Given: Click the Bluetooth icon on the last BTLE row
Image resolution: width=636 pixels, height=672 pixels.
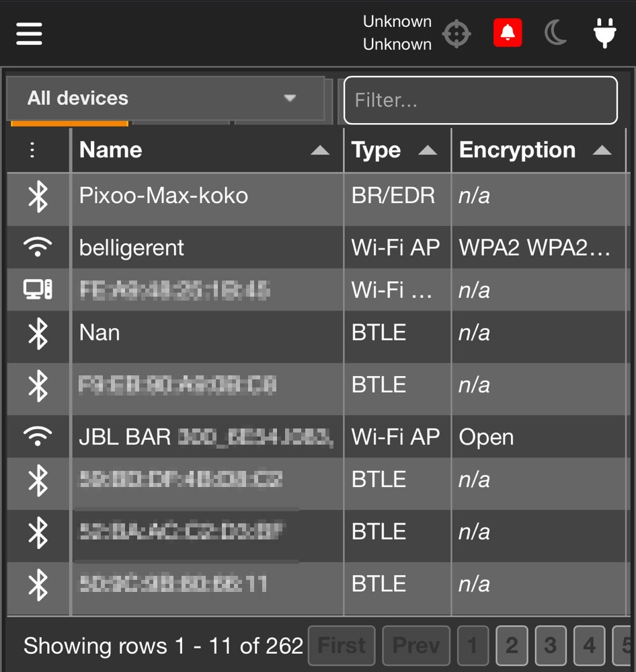Looking at the screenshot, I should coord(38,584).
